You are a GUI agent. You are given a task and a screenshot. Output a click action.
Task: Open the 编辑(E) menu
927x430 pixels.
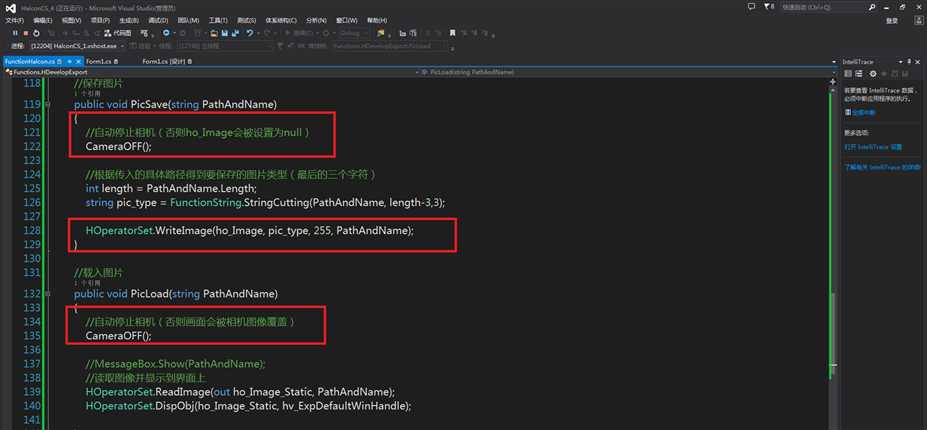click(43, 20)
